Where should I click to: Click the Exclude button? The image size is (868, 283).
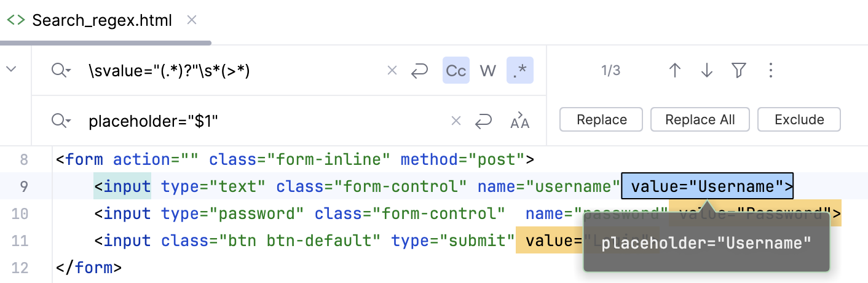pos(799,119)
